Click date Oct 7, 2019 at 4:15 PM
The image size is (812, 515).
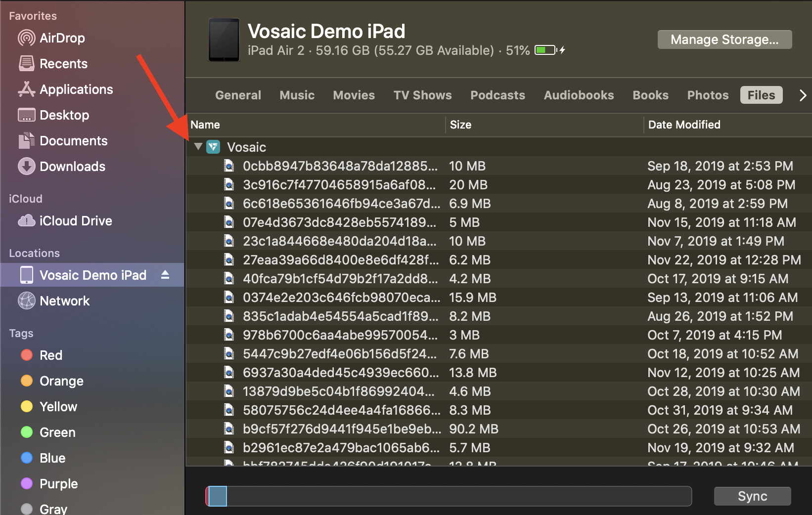[x=715, y=335]
